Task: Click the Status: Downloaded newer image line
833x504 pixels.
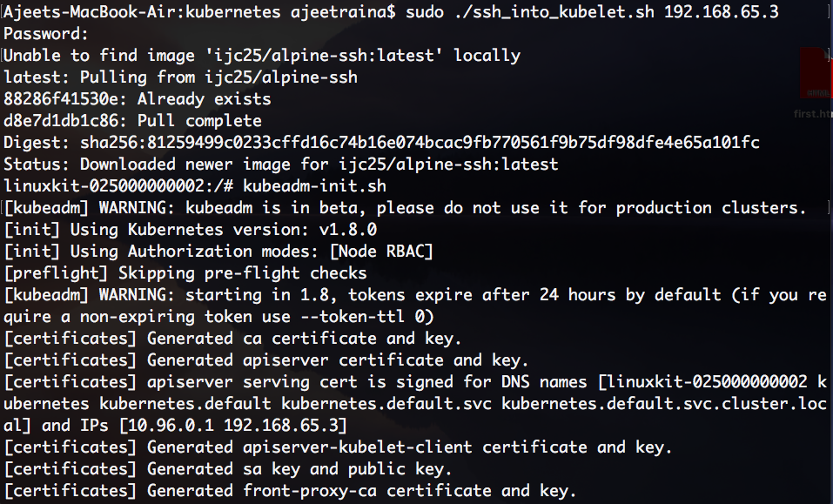Action: (280, 165)
